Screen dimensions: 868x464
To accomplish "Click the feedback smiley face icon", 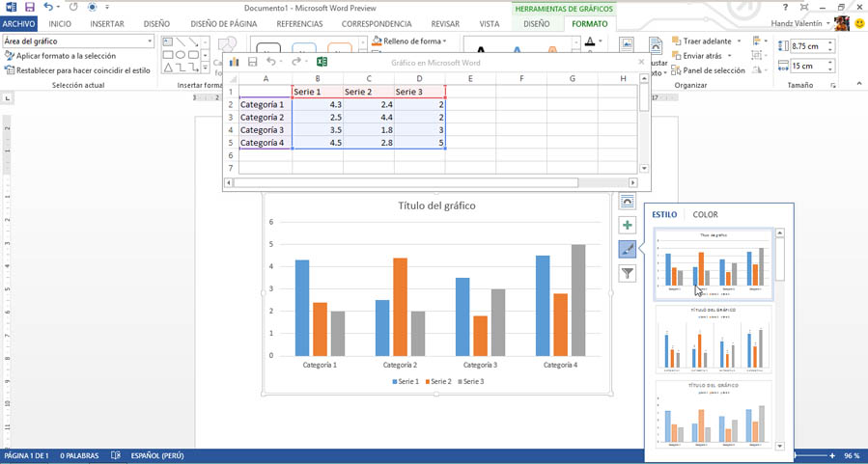I will [860, 23].
